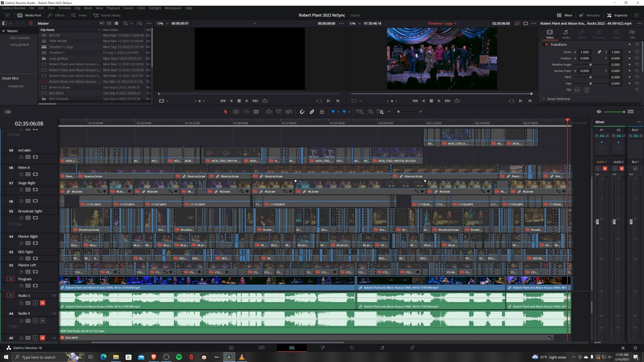Click the Insert Clip tool icon

[268, 112]
